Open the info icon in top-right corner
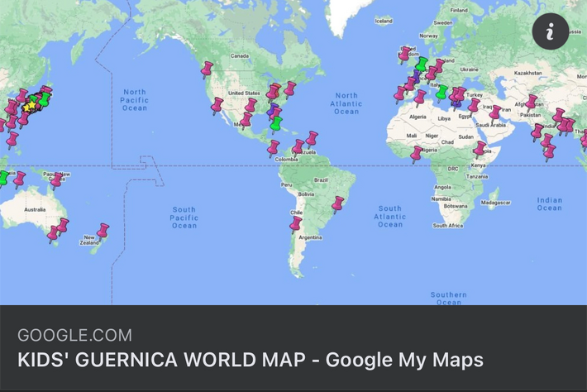Viewport: 587px width, 392px height. (551, 31)
